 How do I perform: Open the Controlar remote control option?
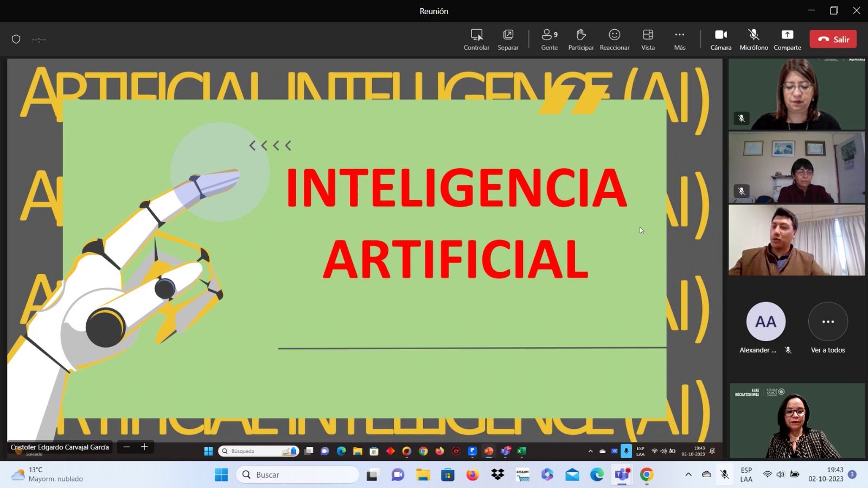[476, 40]
